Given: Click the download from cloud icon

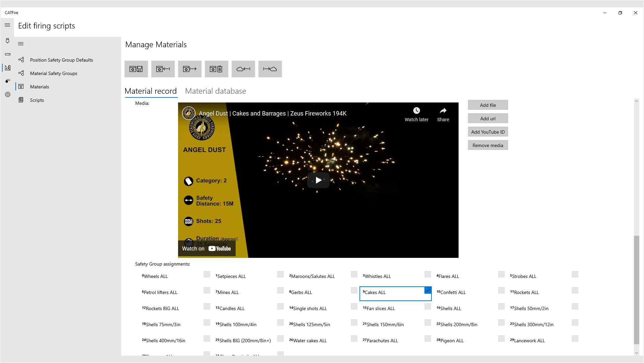Looking at the screenshot, I should (243, 69).
